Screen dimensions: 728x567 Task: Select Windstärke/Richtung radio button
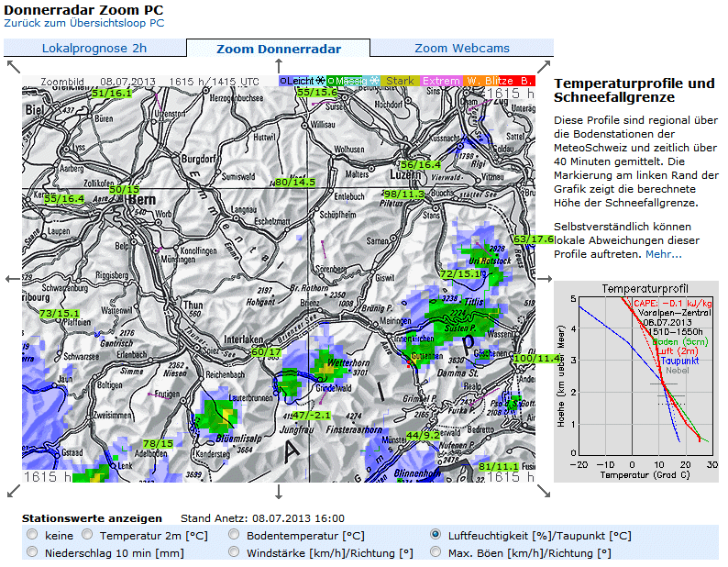click(x=234, y=551)
